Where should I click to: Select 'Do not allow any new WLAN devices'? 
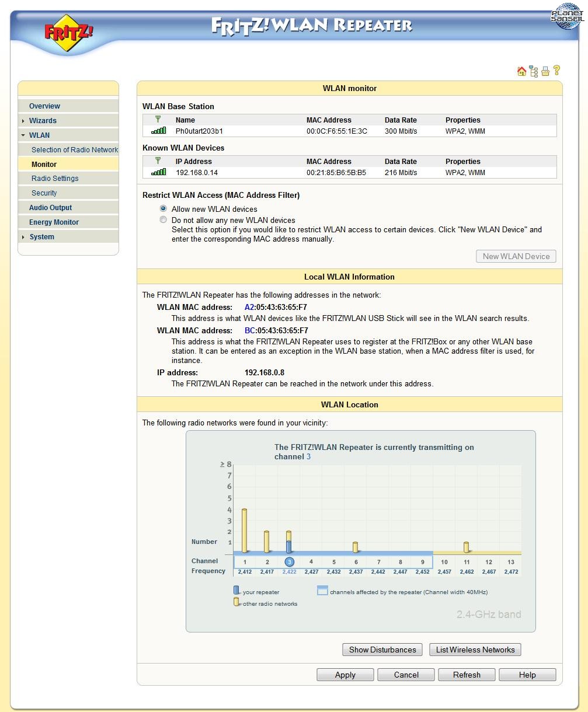163,220
